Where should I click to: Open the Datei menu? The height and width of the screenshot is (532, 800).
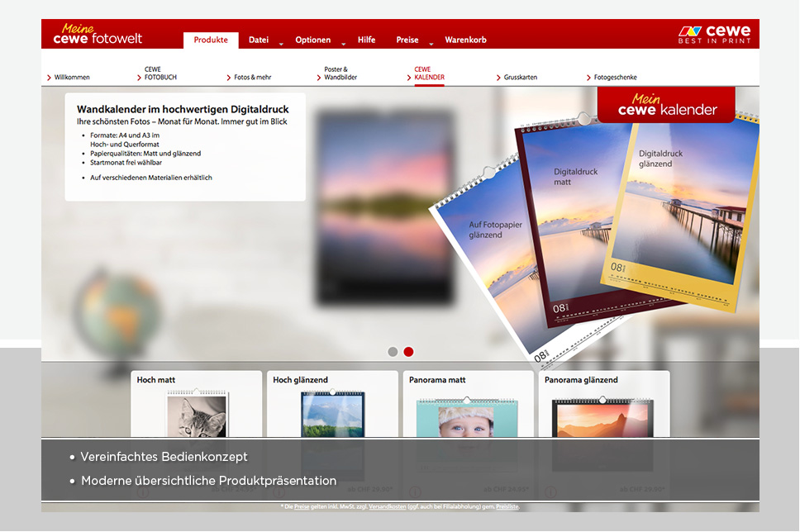click(259, 40)
